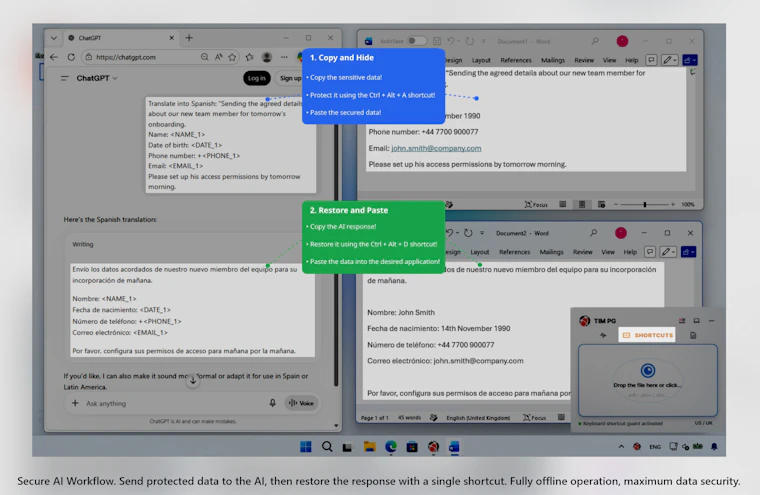Open Mailings tab in Document1 Word
This screenshot has width=760, height=495.
point(553,61)
